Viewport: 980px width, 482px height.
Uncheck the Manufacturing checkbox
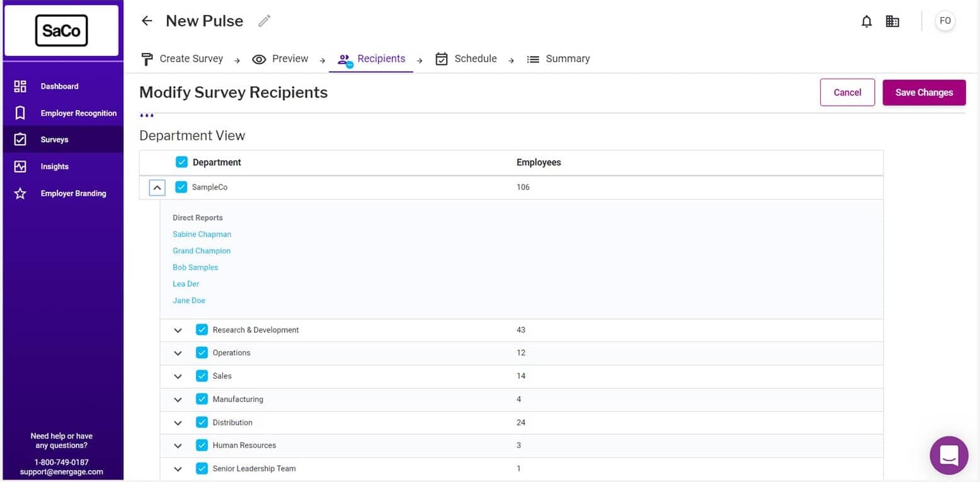(202, 399)
